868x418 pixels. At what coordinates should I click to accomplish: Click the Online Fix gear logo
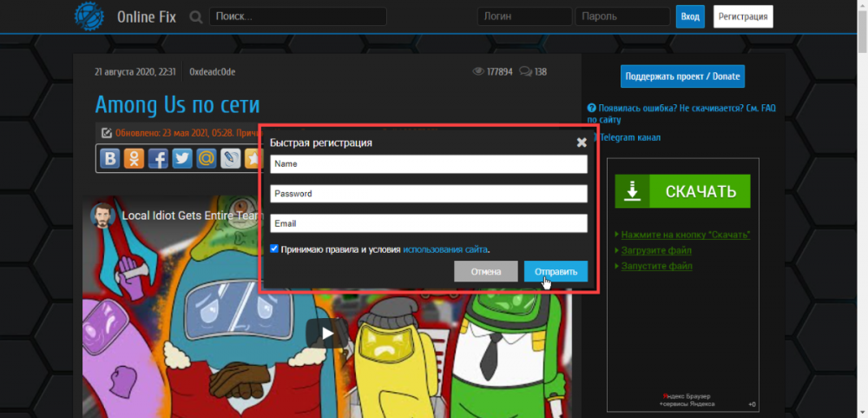(x=89, y=17)
